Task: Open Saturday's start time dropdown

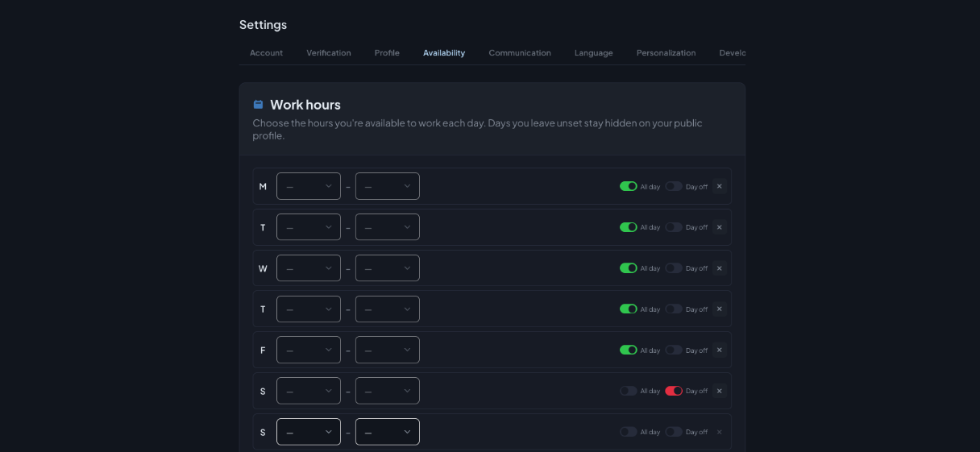Action: (309, 391)
